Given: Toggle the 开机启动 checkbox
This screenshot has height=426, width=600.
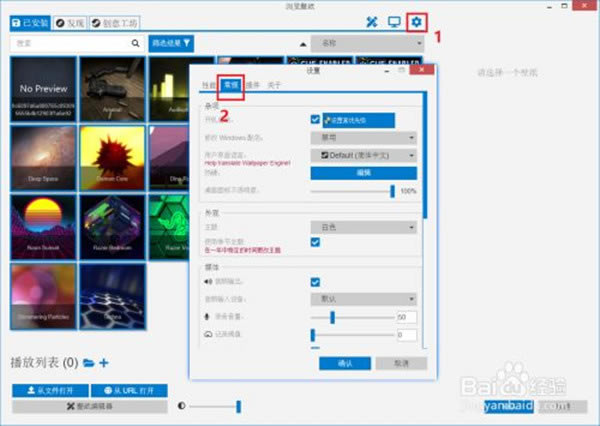Looking at the screenshot, I should click(x=316, y=120).
